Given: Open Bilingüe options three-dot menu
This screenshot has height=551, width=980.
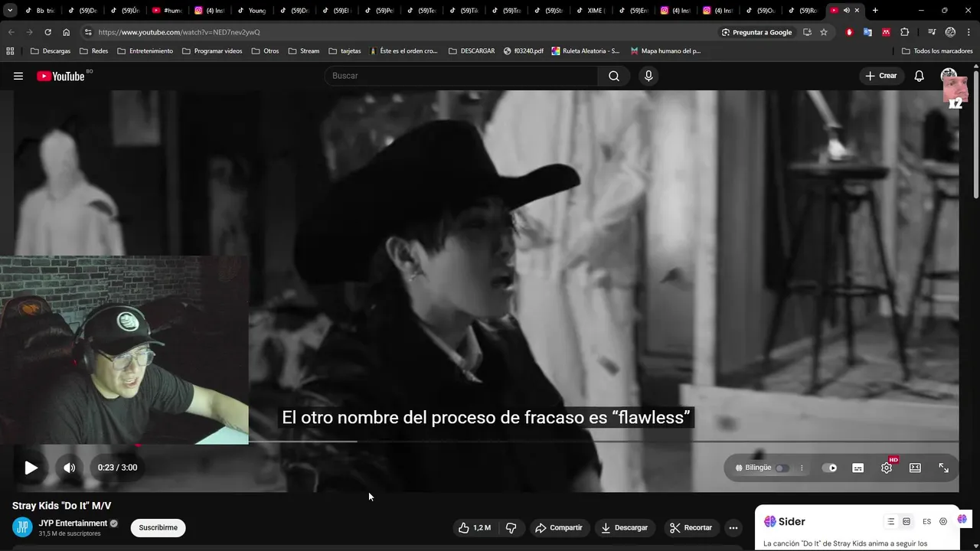Looking at the screenshot, I should point(802,468).
